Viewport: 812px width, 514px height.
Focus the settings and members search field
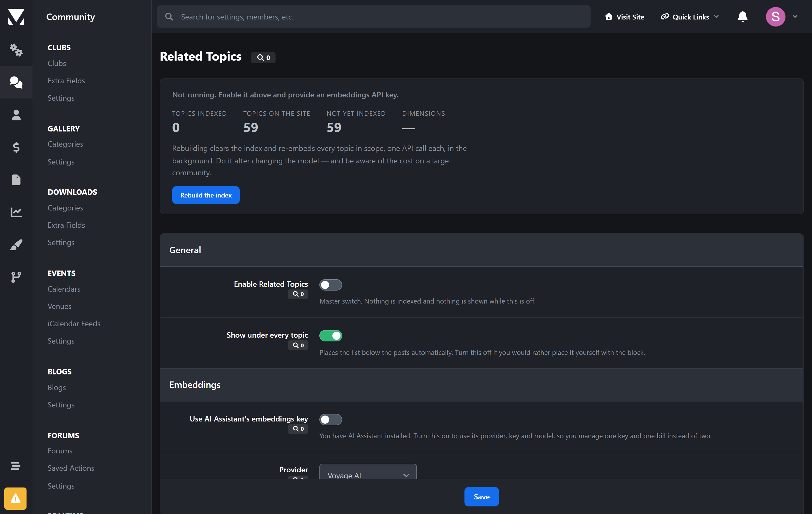374,17
